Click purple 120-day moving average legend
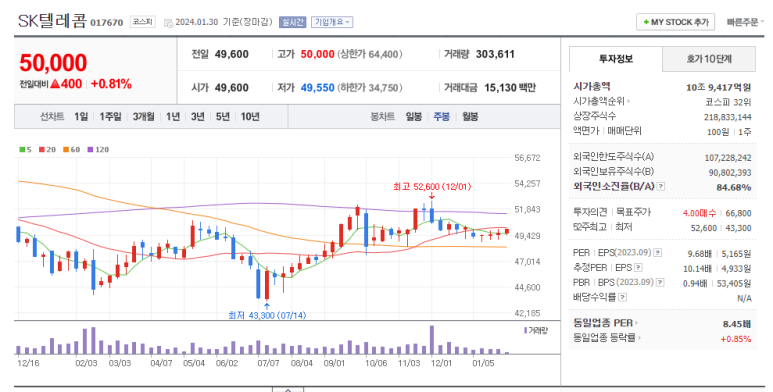Screen dimensions: 773x392 coord(98,149)
